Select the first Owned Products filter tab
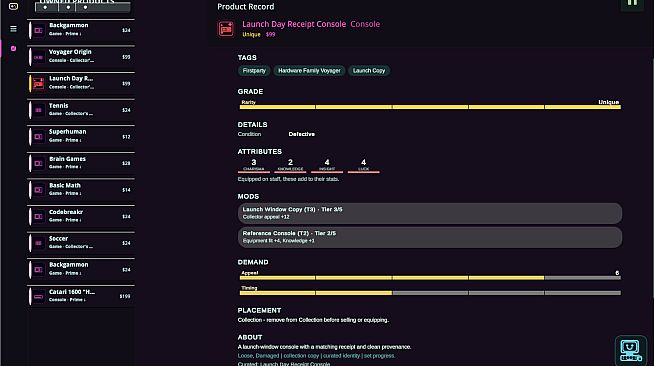654x366 pixels. tap(46, 7)
